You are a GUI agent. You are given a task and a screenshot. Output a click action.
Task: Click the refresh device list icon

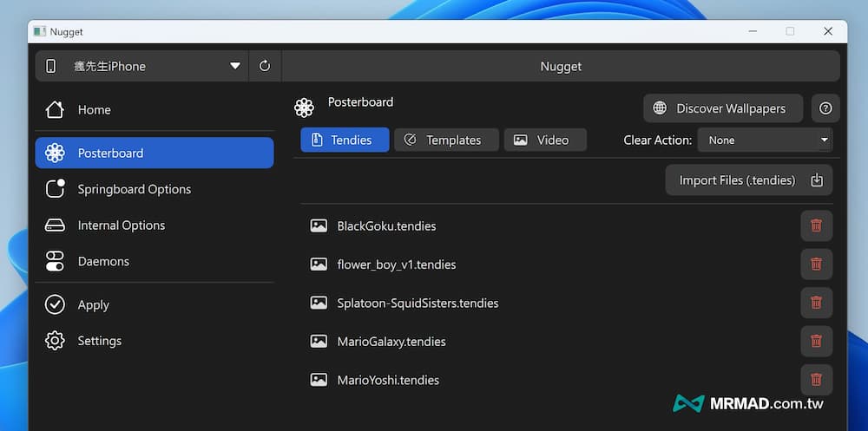[265, 67]
